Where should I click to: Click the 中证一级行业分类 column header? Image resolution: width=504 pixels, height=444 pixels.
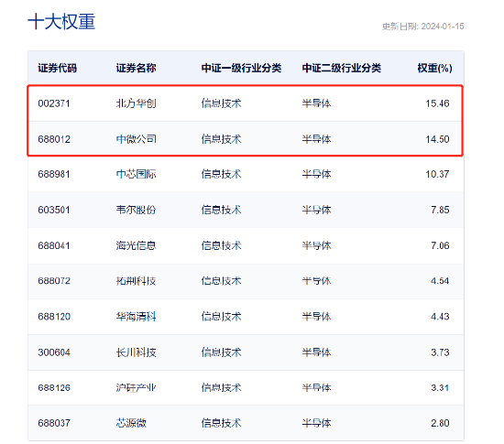(x=241, y=68)
